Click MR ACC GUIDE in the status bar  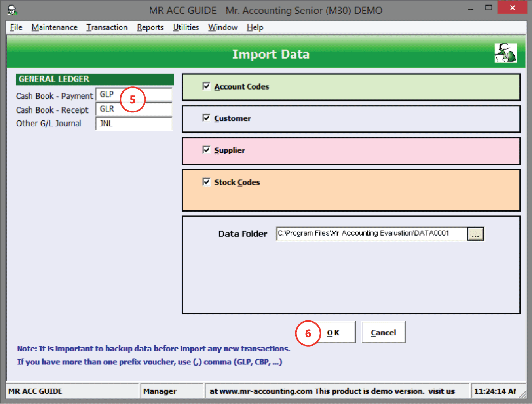(x=35, y=391)
